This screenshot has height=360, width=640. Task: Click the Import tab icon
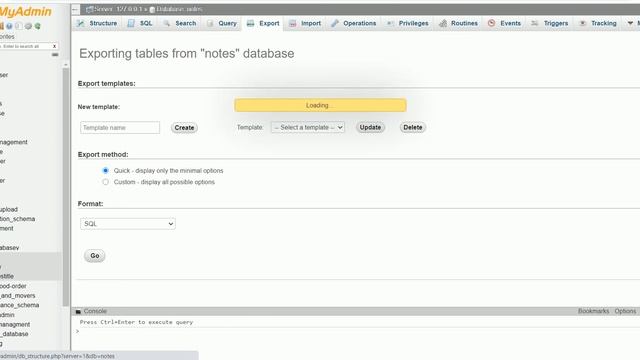[292, 23]
